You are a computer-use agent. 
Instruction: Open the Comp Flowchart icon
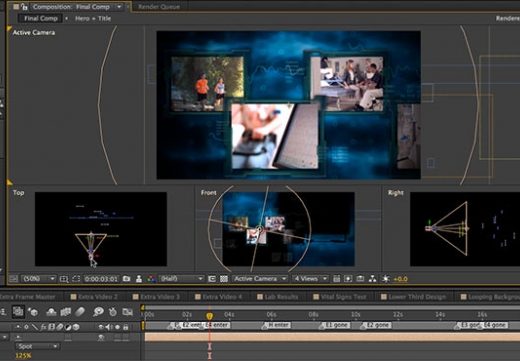pos(372,279)
